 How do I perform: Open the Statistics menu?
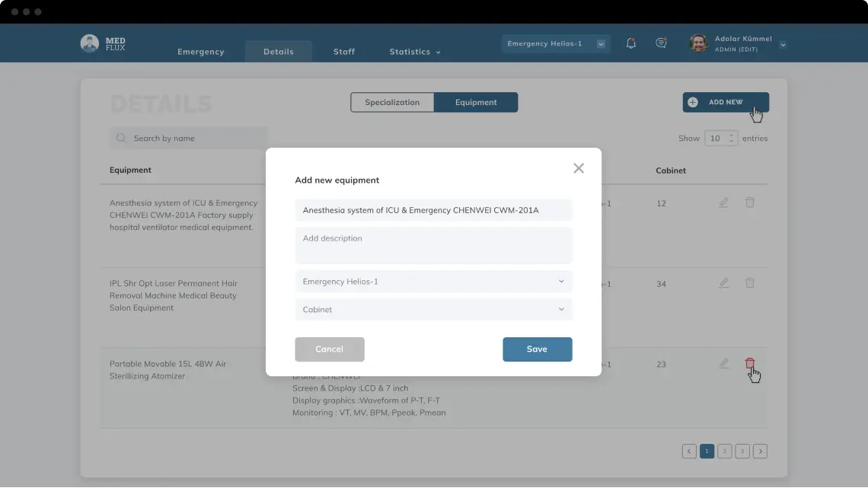[414, 52]
